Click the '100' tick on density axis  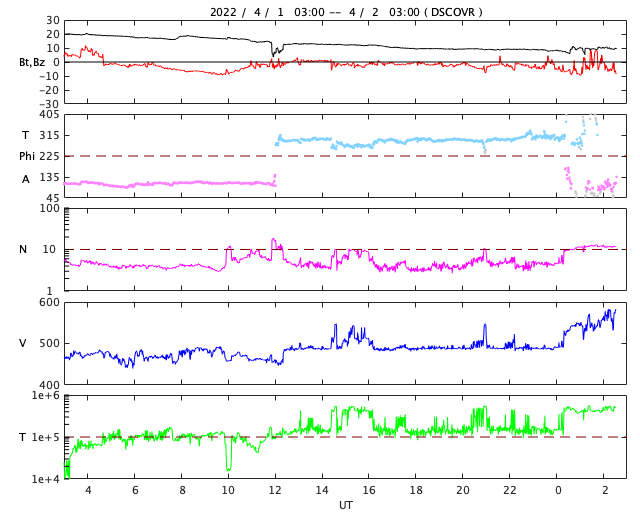pyautogui.click(x=49, y=208)
